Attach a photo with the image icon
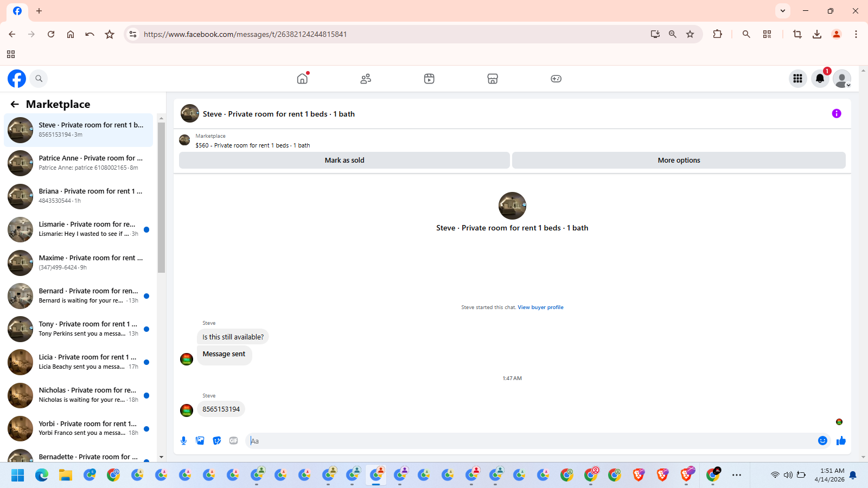The image size is (868, 488). point(200,441)
